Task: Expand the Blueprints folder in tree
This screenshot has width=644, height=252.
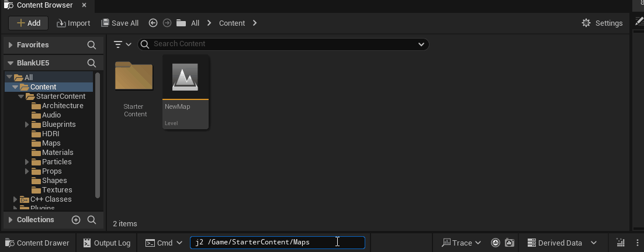Action: tap(27, 124)
